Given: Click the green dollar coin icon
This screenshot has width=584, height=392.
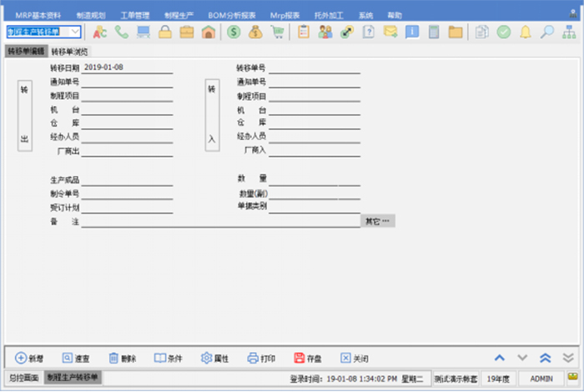Looking at the screenshot, I should point(234,32).
